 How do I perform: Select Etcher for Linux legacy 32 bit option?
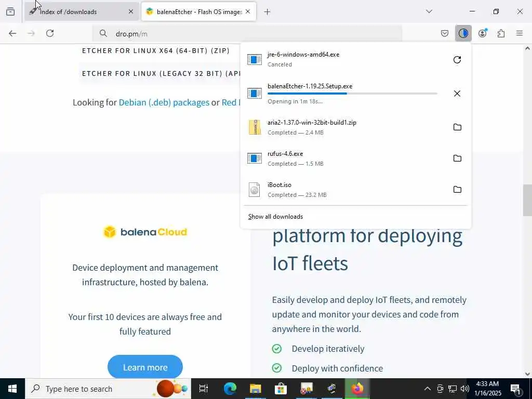click(160, 74)
